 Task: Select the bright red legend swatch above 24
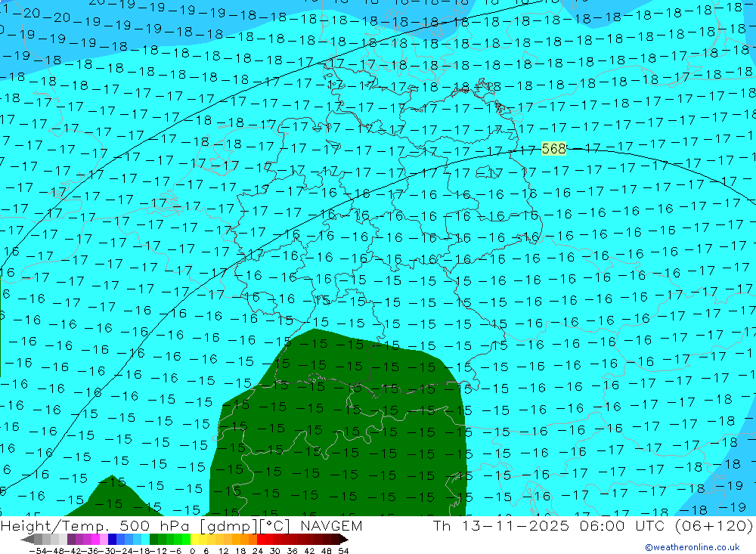click(261, 540)
